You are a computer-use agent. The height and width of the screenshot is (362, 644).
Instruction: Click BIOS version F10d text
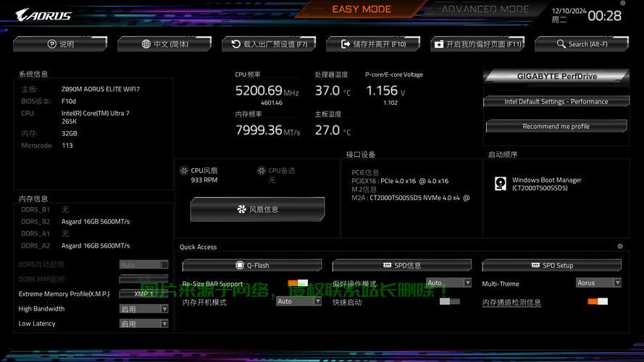click(x=69, y=101)
